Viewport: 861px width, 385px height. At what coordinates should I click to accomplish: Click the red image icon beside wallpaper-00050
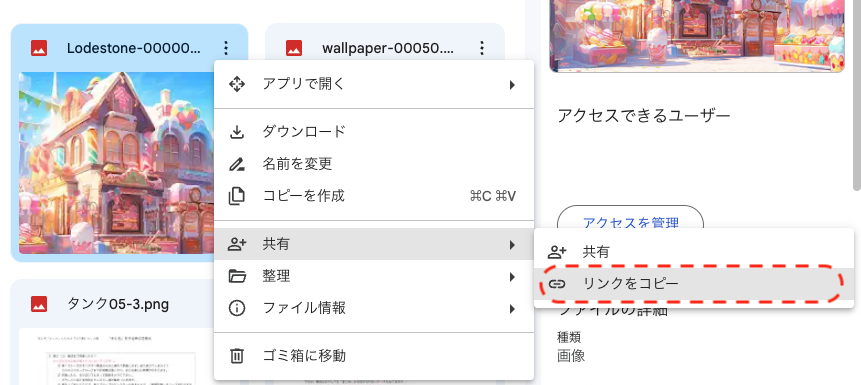click(x=294, y=48)
